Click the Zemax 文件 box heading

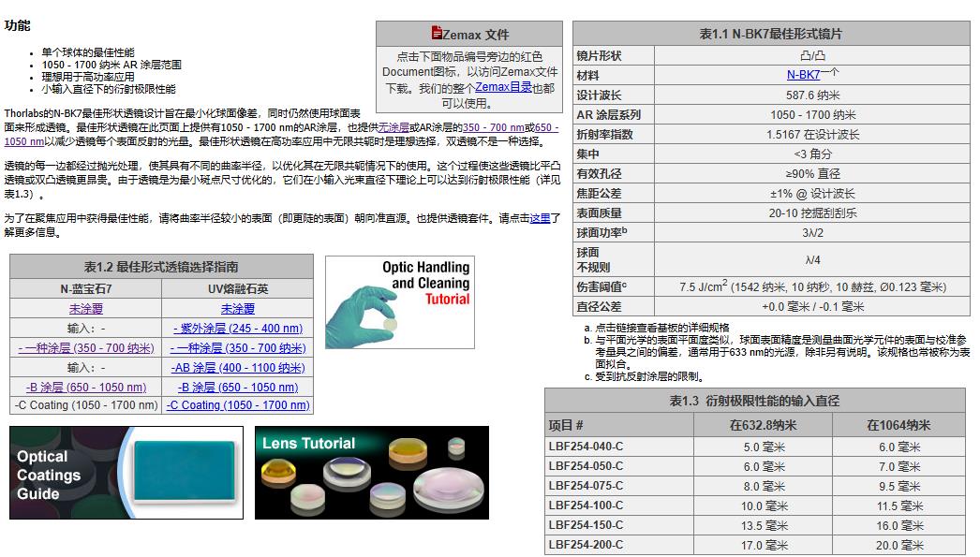click(x=469, y=34)
